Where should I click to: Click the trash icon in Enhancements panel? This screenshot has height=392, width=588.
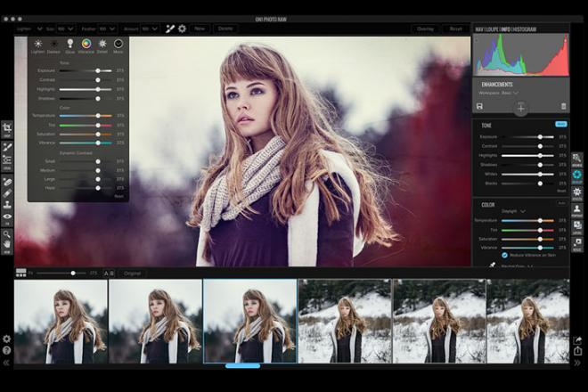(563, 107)
